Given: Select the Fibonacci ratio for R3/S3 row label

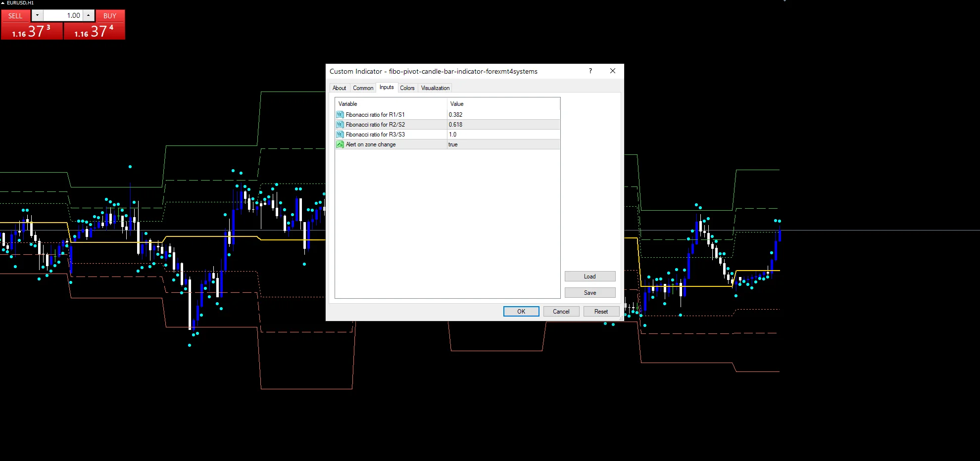Looking at the screenshot, I should [x=375, y=135].
